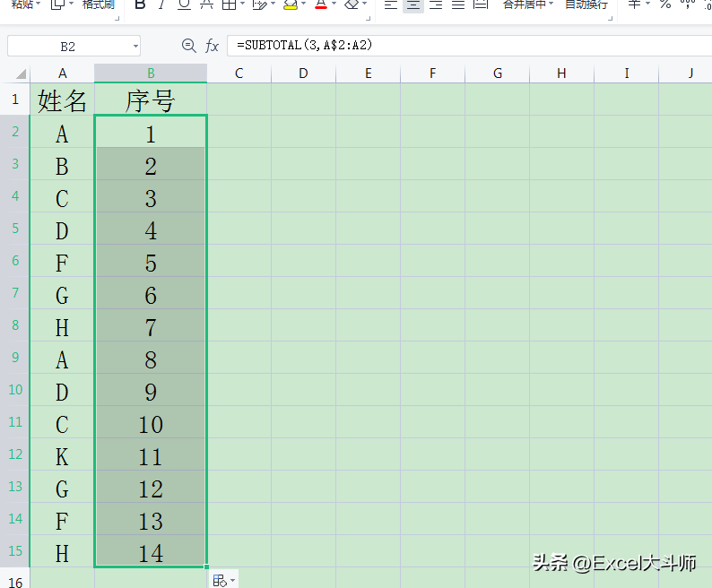Viewport: 712px width, 588px height.
Task: Click the select-all corner triangle
Action: pos(22,73)
